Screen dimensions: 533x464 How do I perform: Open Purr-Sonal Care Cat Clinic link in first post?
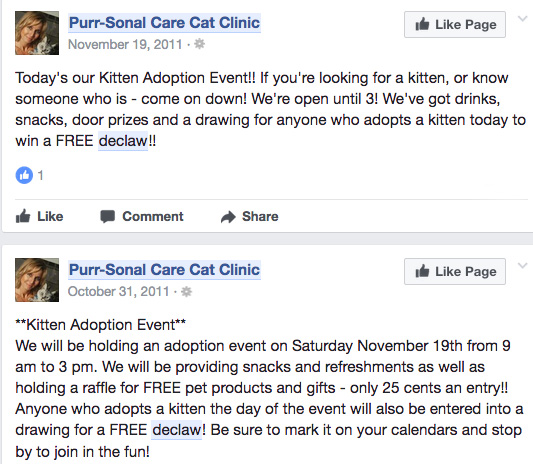pos(165,23)
